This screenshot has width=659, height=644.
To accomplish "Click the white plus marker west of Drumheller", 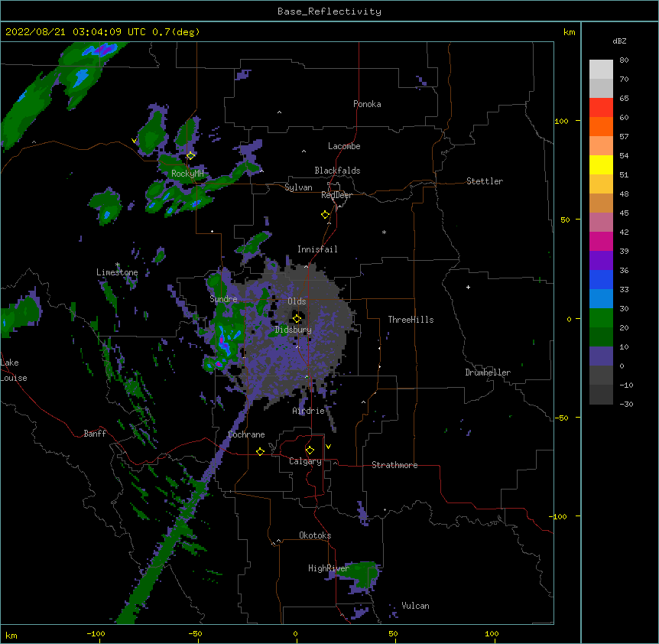I will pyautogui.click(x=468, y=287).
